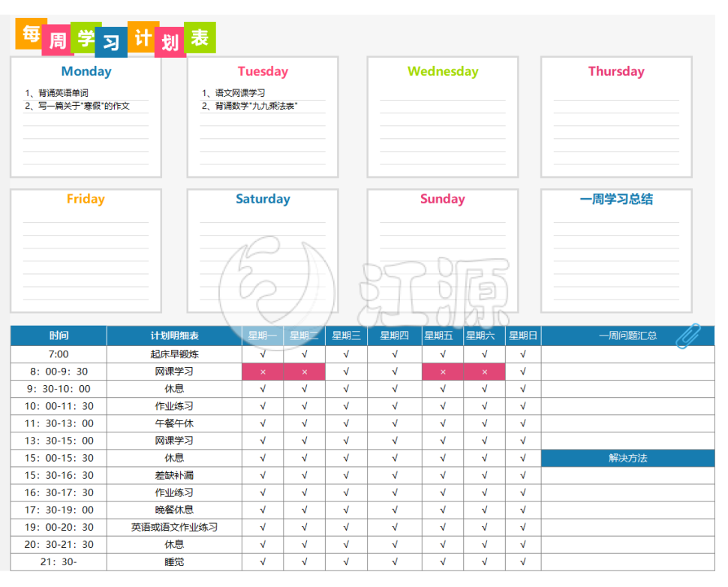Viewport: 728px width, 587px height.
Task: Open the 一周学习总结 panel title
Action: click(x=615, y=199)
